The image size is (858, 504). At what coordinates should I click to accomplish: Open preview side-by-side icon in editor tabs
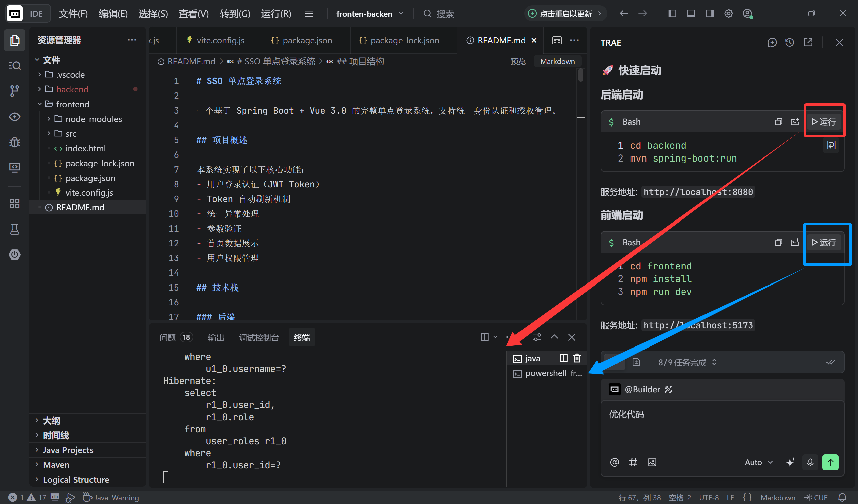pyautogui.click(x=557, y=40)
